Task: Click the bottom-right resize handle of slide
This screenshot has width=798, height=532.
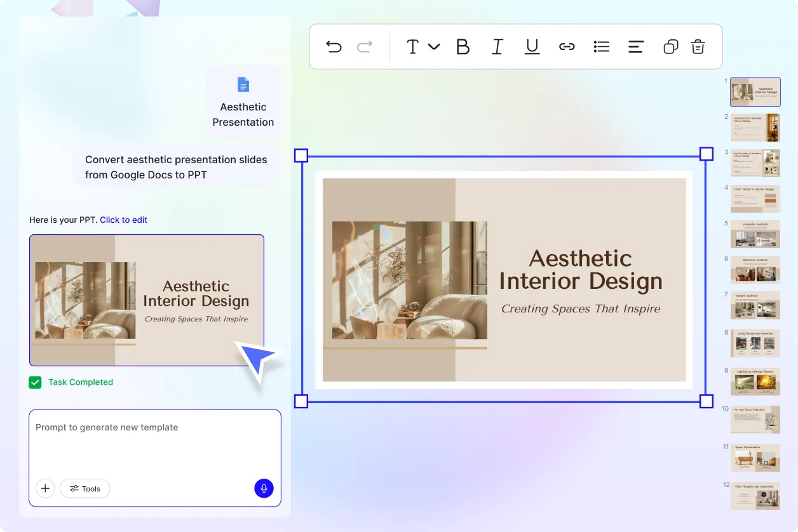Action: [x=706, y=401]
